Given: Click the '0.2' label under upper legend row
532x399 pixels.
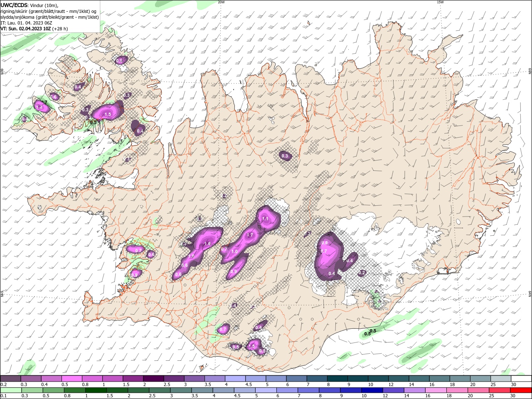Looking at the screenshot, I should [x=3, y=384].
